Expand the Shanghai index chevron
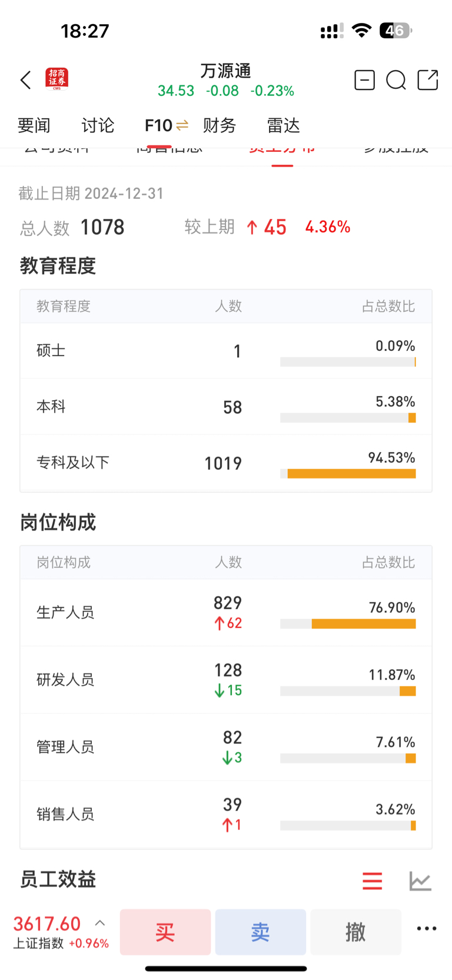The image size is (452, 980). click(100, 923)
